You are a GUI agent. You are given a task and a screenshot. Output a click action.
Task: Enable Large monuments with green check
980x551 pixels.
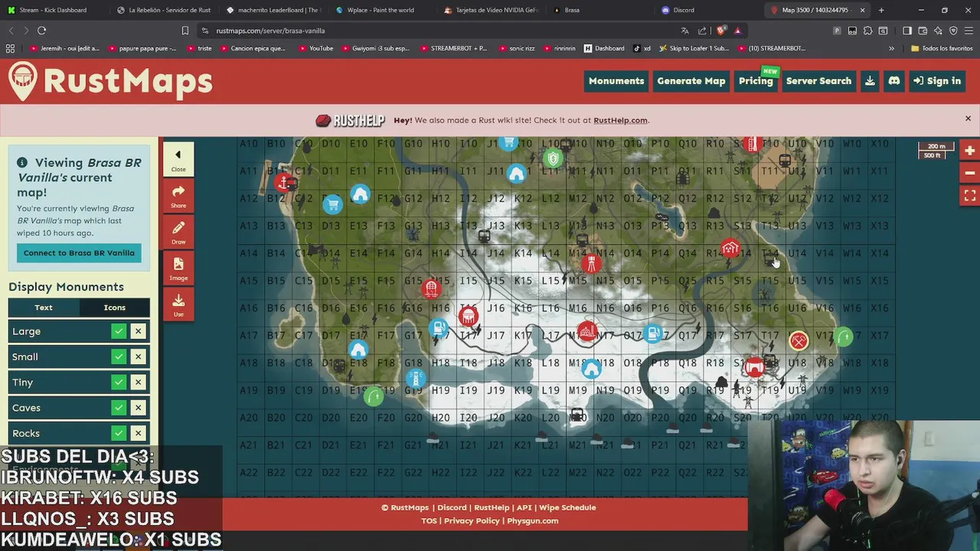coord(119,331)
